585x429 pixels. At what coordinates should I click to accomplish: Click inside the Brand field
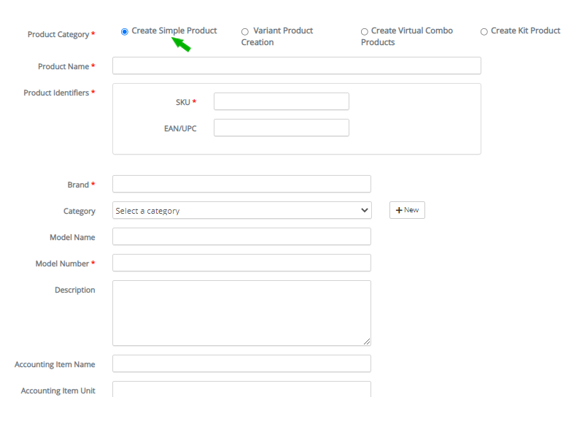click(x=241, y=184)
